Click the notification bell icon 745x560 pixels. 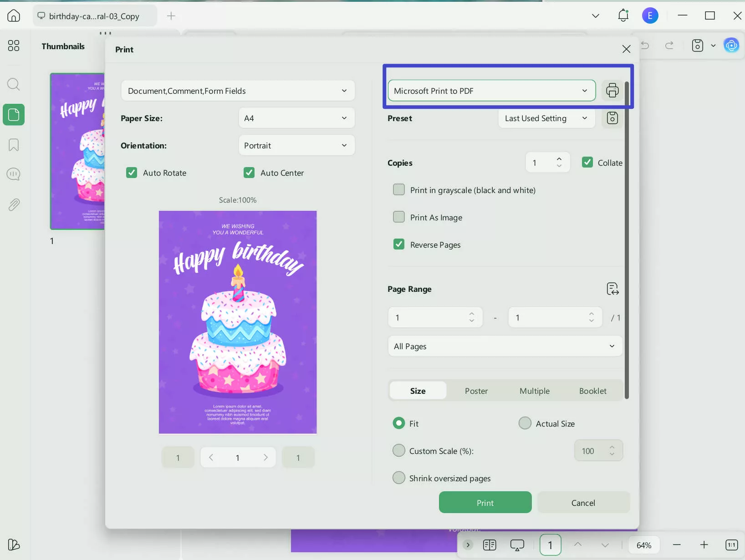pos(623,16)
